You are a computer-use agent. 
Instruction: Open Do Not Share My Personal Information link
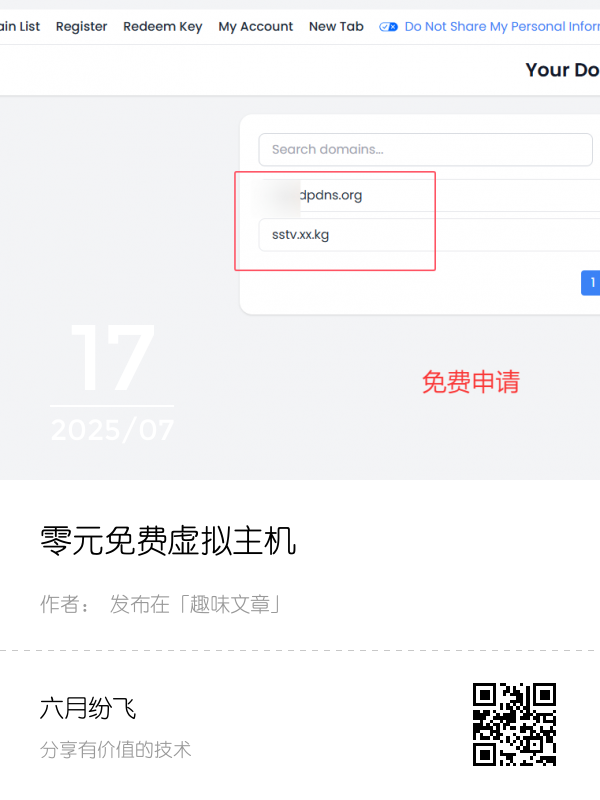pos(502,27)
